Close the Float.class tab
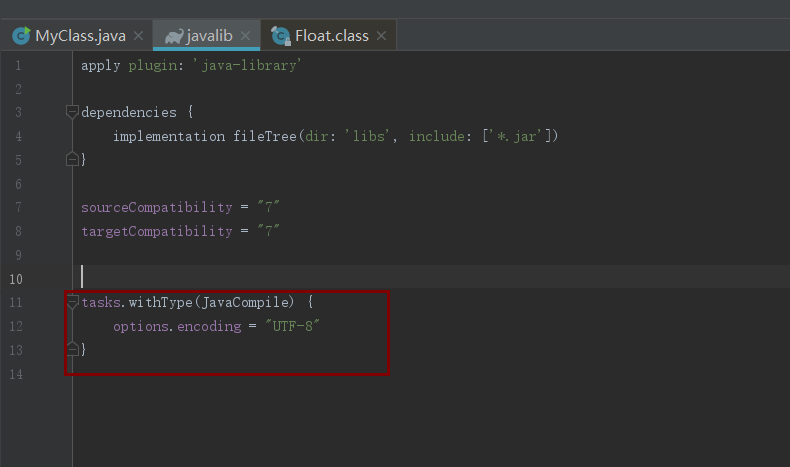 [381, 36]
